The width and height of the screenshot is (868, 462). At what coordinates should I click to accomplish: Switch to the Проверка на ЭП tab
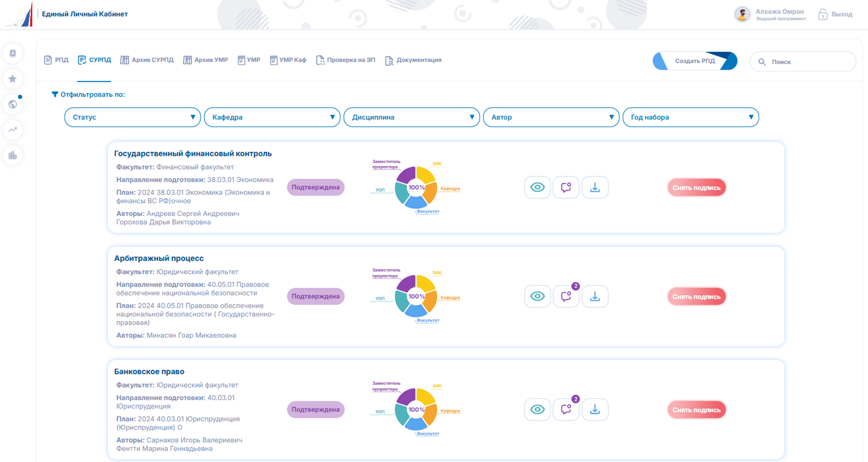[x=345, y=60]
